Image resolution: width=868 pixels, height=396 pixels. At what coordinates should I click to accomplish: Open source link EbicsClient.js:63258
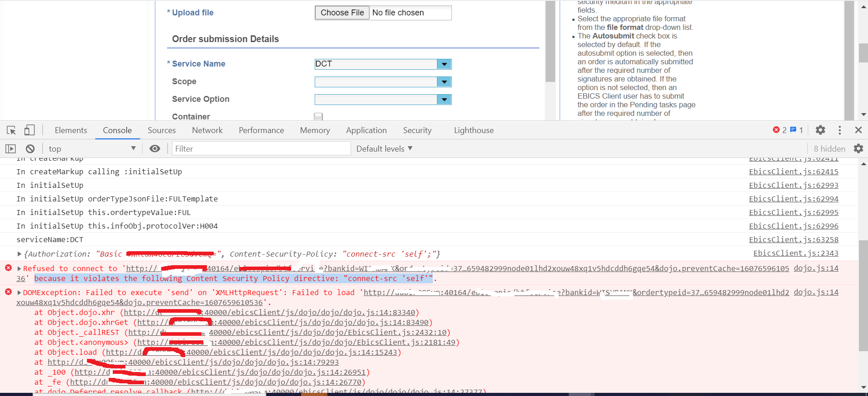(793, 239)
